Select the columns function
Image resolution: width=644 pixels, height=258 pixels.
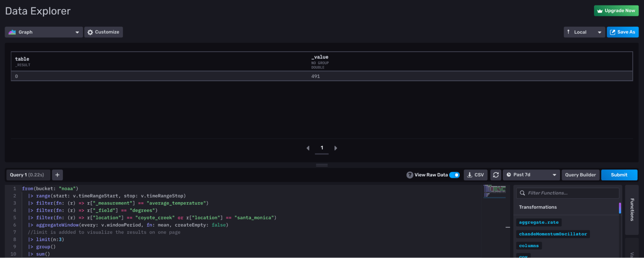coord(529,245)
